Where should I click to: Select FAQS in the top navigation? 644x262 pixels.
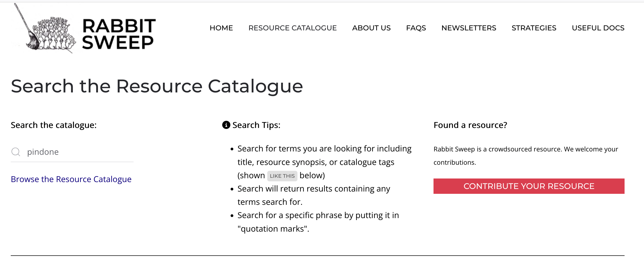pyautogui.click(x=416, y=28)
